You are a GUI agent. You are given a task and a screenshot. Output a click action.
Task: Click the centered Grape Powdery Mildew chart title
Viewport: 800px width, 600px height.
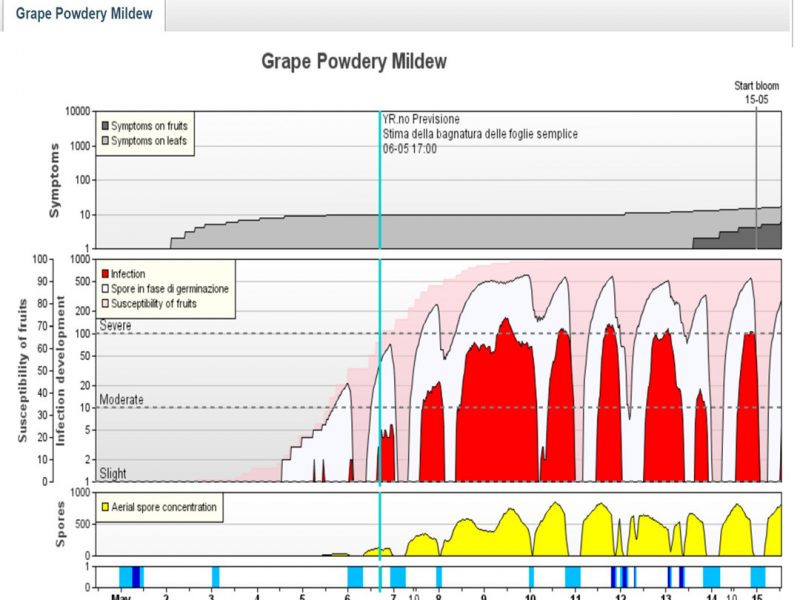[x=354, y=61]
